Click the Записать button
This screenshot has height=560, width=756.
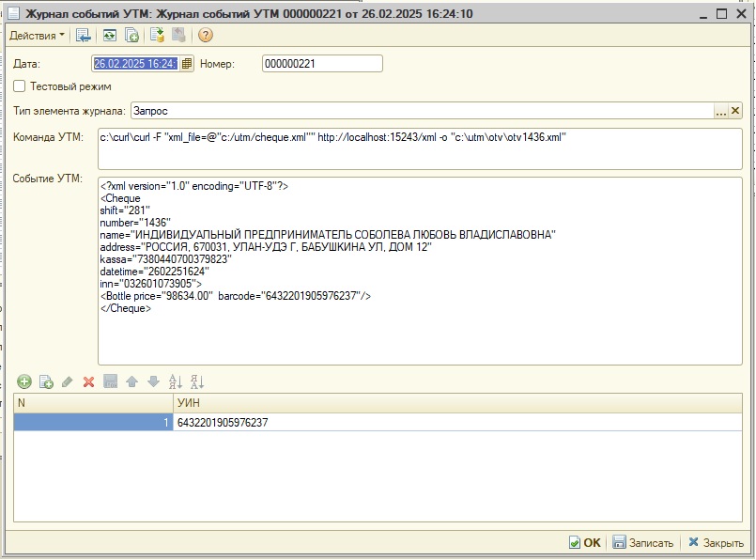(x=642, y=543)
